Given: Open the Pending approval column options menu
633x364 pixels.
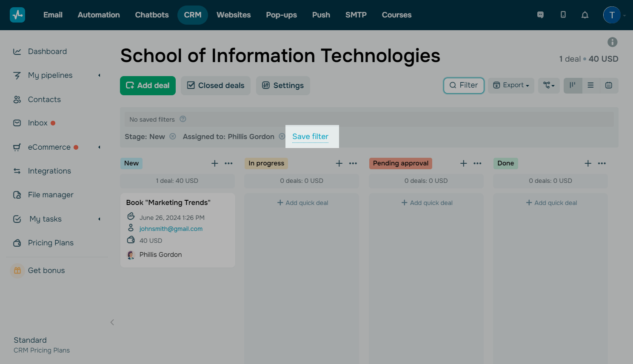Looking at the screenshot, I should pyautogui.click(x=478, y=163).
